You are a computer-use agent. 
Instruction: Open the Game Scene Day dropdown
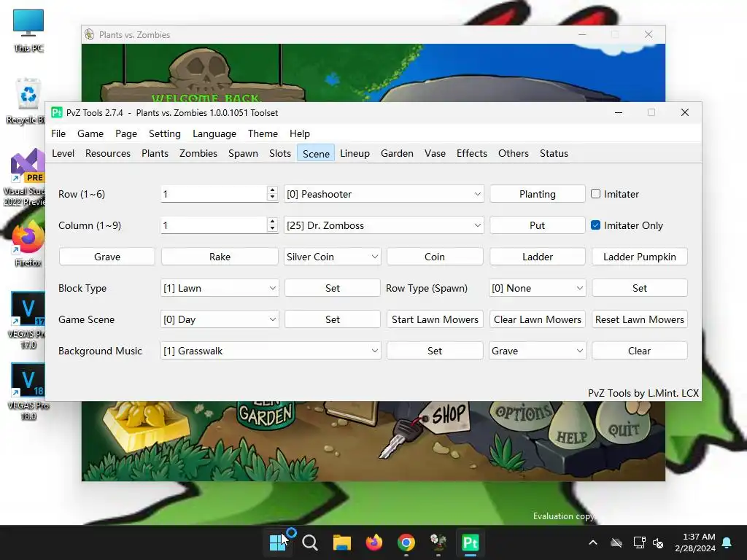pos(219,319)
